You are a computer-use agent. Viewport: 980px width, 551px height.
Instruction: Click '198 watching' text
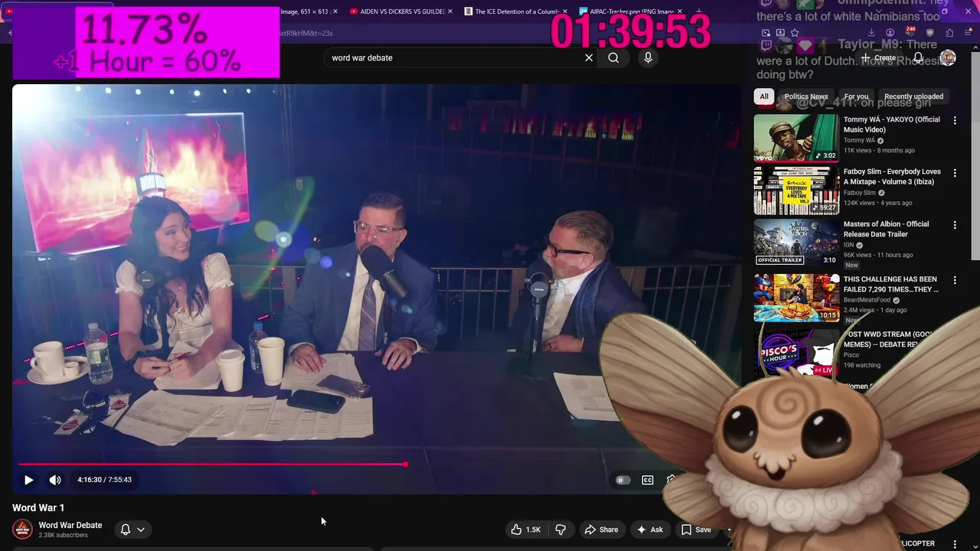[x=861, y=365]
